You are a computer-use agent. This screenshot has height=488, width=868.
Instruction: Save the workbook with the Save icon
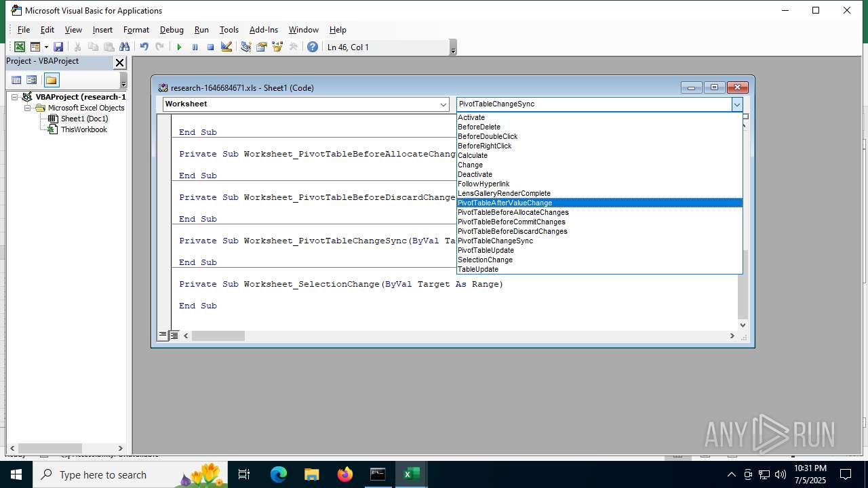tap(58, 47)
